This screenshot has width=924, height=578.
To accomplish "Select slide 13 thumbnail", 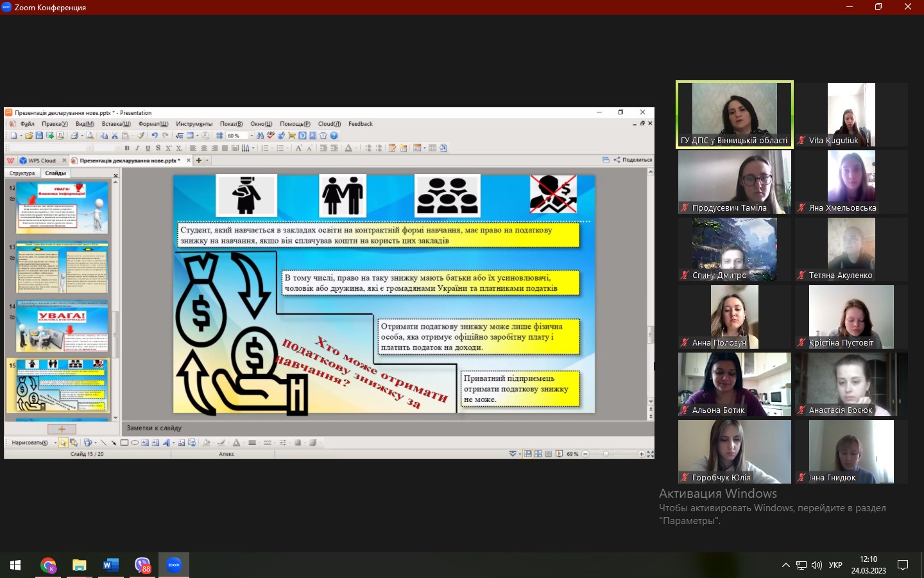I will coord(62,267).
